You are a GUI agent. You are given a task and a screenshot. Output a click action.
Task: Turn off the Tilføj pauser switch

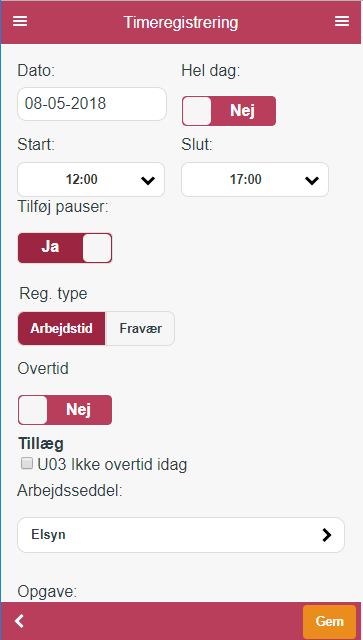[x=65, y=248]
